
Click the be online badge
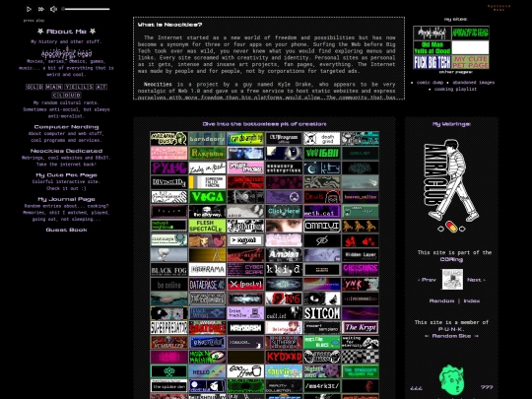click(169, 285)
